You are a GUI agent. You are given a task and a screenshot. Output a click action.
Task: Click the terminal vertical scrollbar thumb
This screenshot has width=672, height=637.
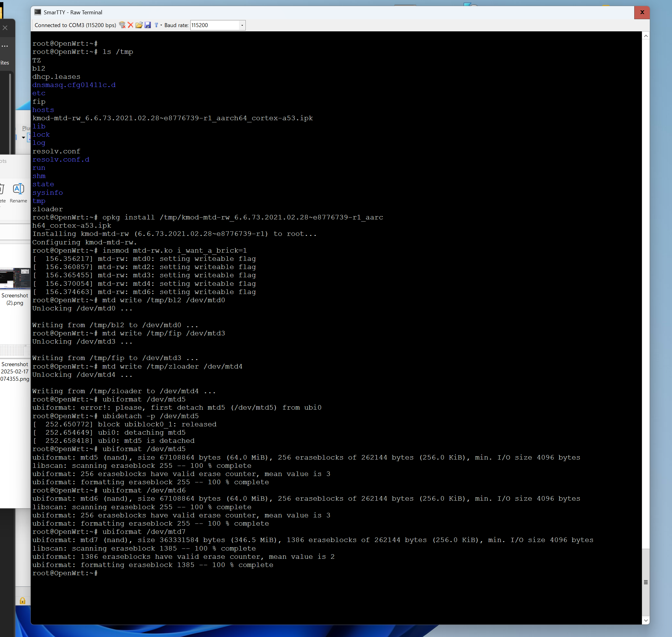pyautogui.click(x=646, y=582)
